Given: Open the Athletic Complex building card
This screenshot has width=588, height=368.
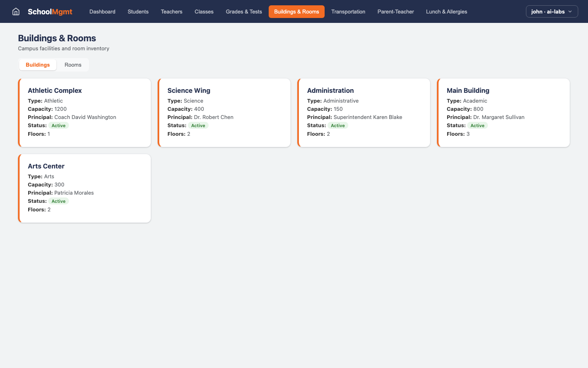Looking at the screenshot, I should pyautogui.click(x=85, y=112).
